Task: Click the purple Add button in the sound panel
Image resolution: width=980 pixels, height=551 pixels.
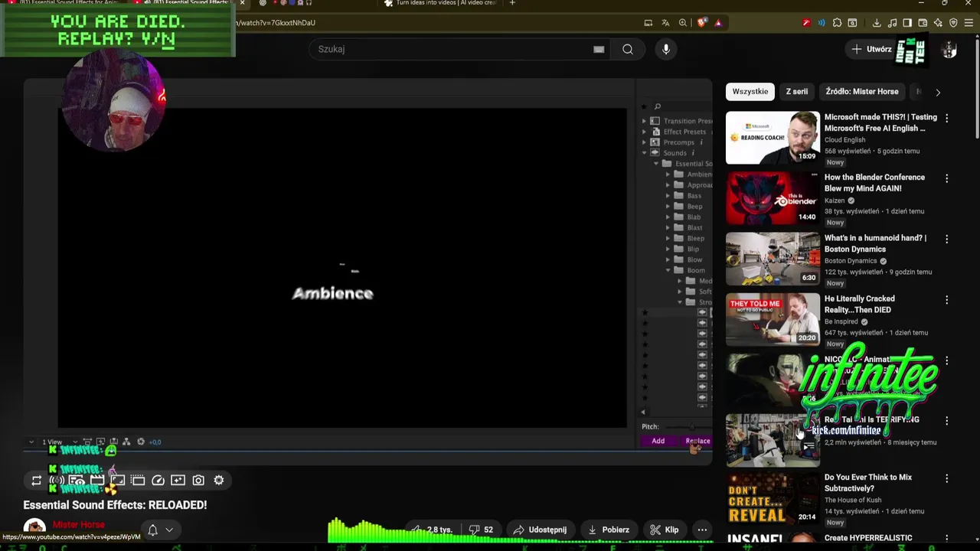Action: [x=658, y=441]
